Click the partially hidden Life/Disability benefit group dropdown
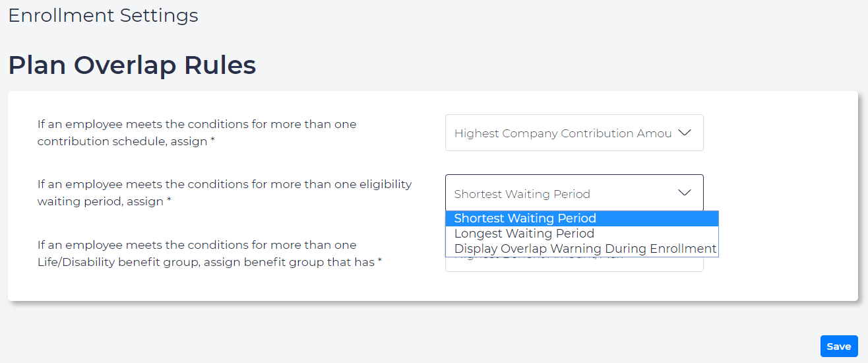868x363 pixels. [x=574, y=264]
